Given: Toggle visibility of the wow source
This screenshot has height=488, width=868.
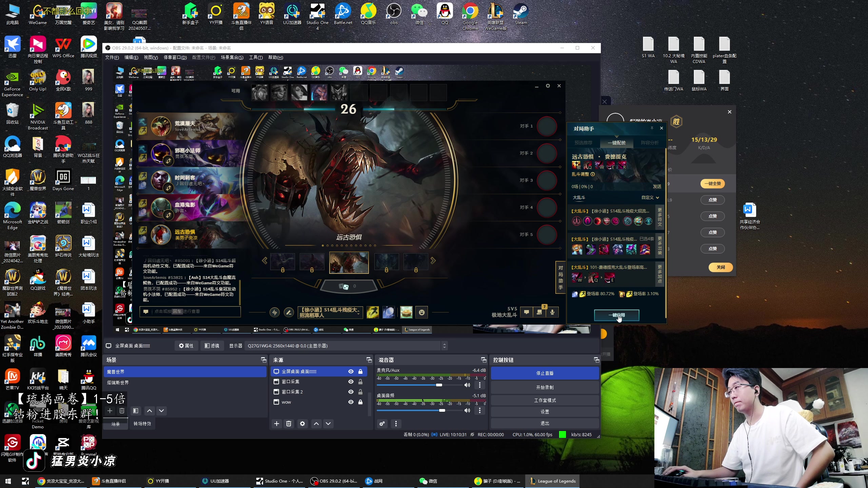Looking at the screenshot, I should [351, 402].
